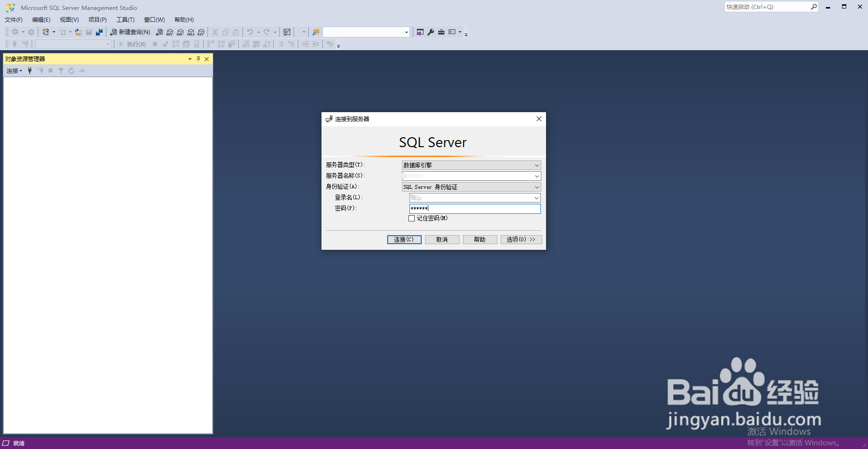Click the redo arrow icon
The width and height of the screenshot is (868, 449).
click(x=267, y=32)
